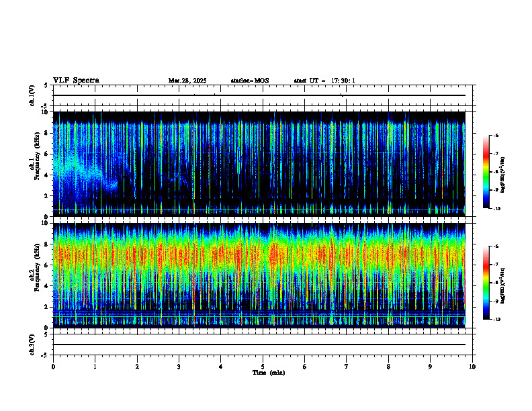Click time axis tick label "0"
This screenshot has width=532, height=411.
53,367
